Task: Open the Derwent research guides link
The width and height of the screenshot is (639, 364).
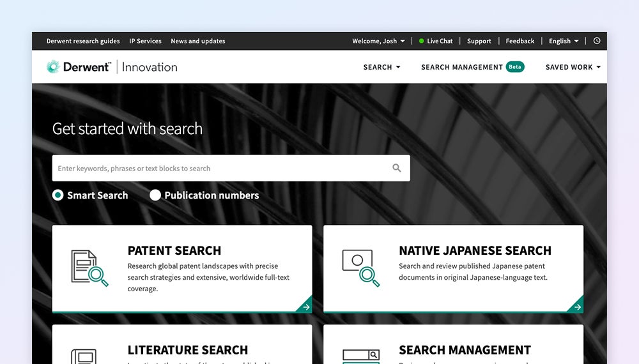Action: [83, 41]
